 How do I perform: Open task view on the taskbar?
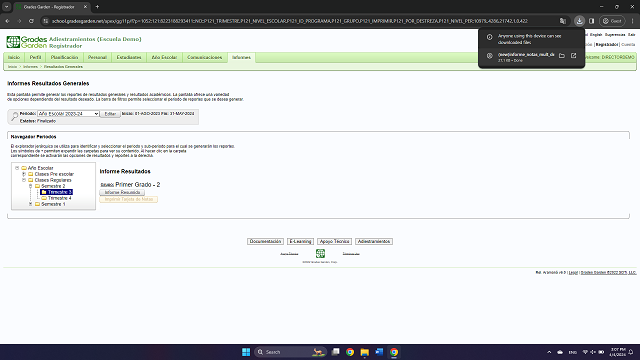click(336, 352)
